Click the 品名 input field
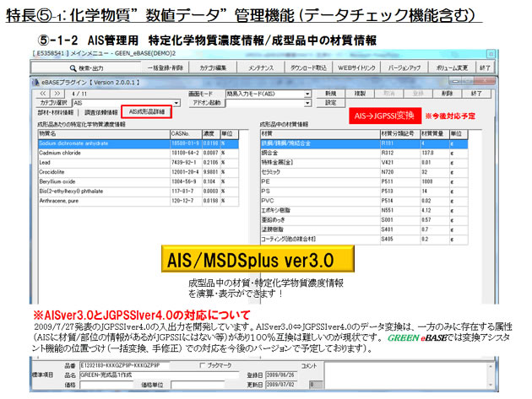 pyautogui.click(x=160, y=375)
